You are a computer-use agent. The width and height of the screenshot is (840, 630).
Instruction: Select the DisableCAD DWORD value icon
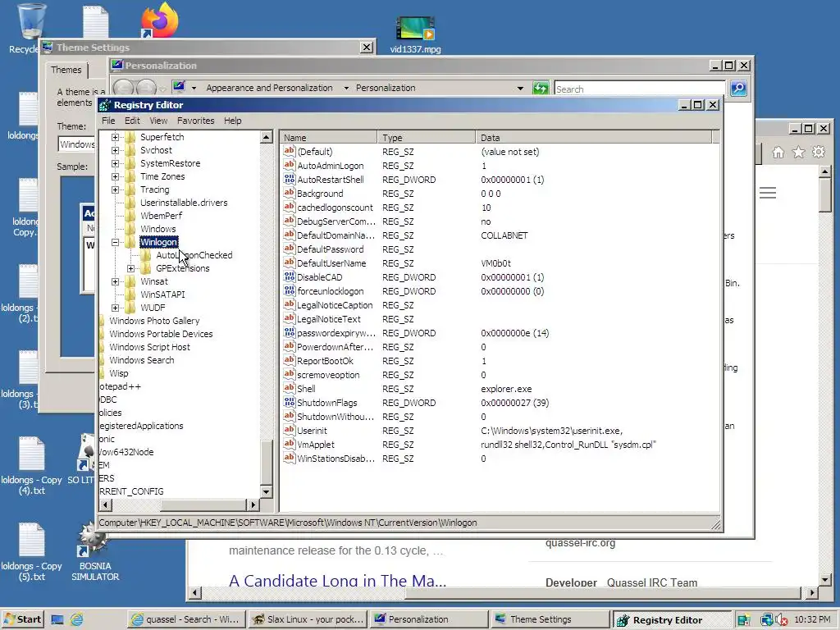tap(290, 277)
